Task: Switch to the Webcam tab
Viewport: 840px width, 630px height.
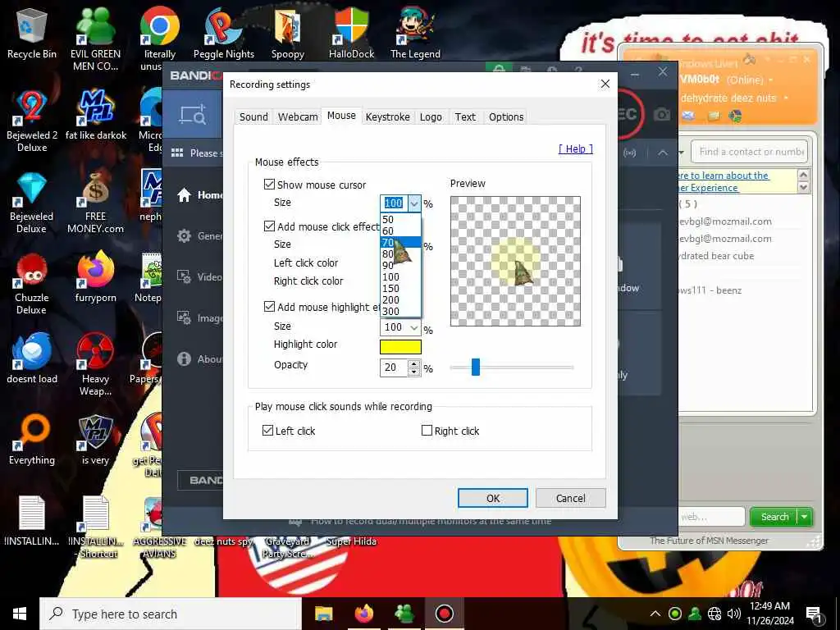Action: pyautogui.click(x=297, y=116)
